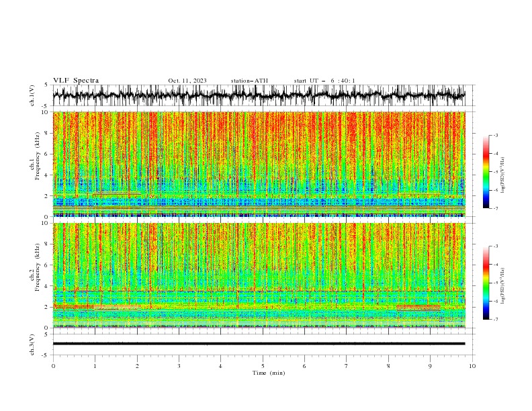Click the ch.2 PSD color scale bar
Viewport: 532px width, 411px height.
[486, 283]
